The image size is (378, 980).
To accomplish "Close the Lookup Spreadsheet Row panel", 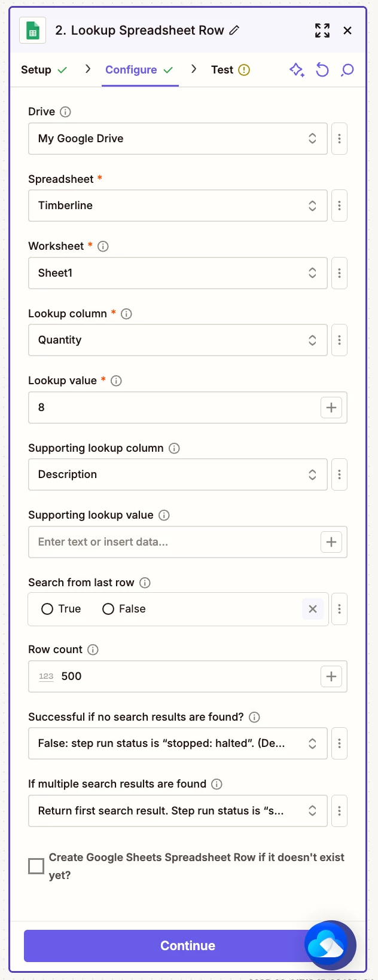I will pos(347,30).
